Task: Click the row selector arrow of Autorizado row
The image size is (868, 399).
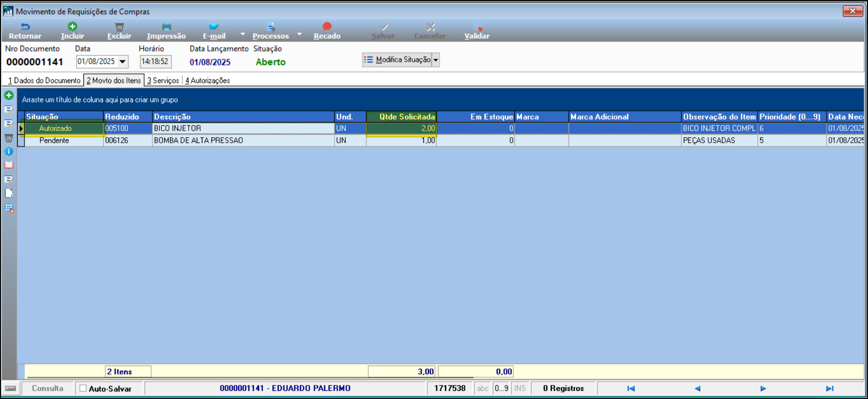Action: 21,129
